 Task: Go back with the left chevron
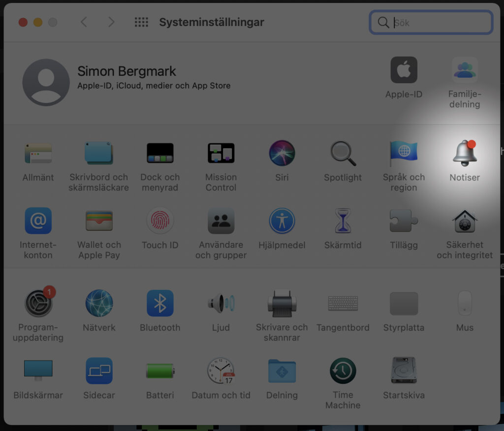[x=84, y=22]
